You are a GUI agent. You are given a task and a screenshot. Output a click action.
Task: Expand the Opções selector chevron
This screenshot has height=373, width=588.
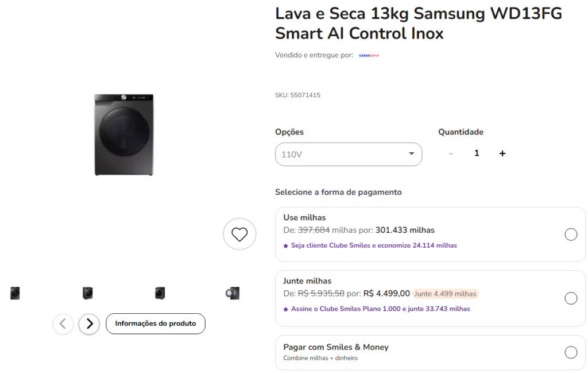(x=411, y=154)
